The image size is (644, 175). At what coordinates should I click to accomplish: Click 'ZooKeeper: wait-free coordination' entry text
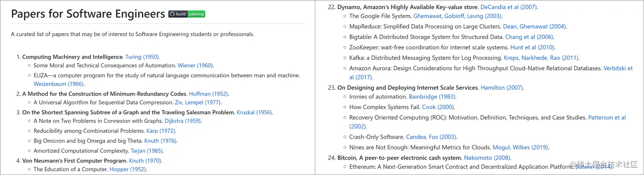[x=428, y=47]
